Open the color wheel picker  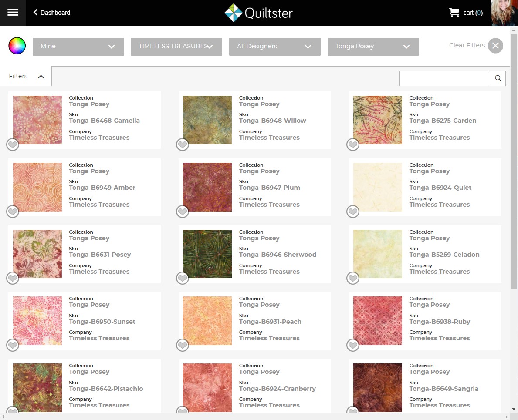[17, 46]
